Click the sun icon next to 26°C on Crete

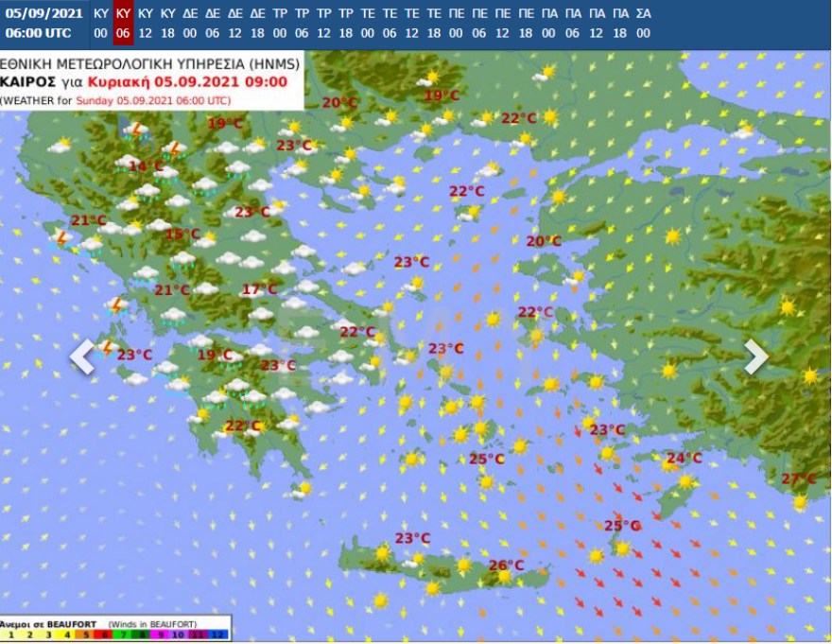(504, 576)
